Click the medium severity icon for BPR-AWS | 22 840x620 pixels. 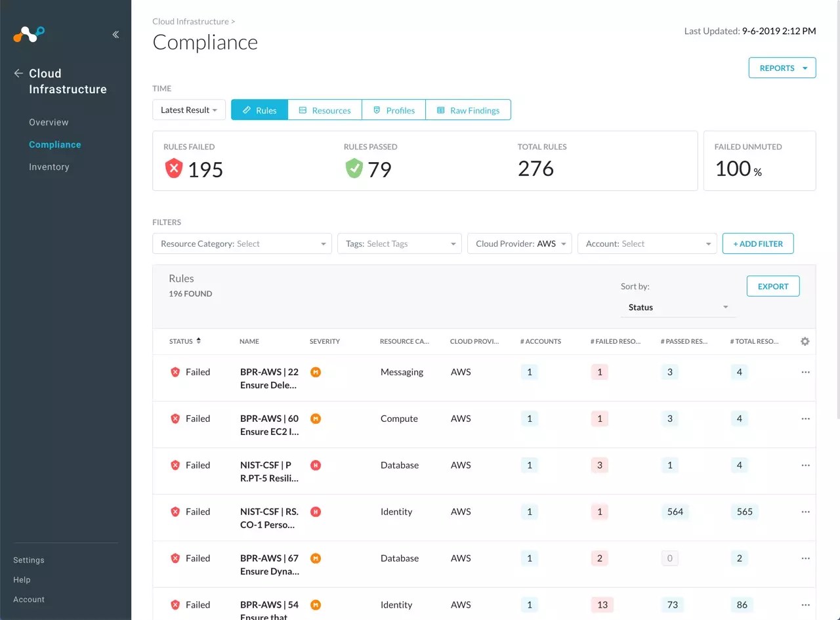(316, 372)
